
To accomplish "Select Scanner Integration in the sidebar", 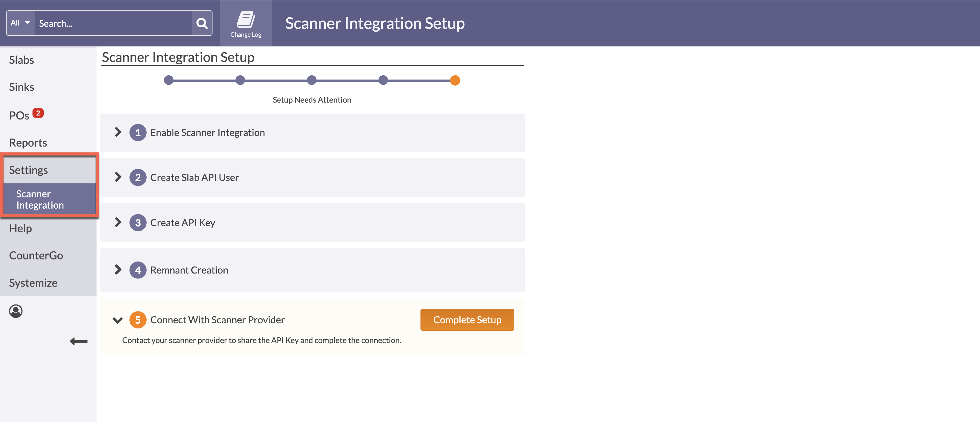I will 39,199.
